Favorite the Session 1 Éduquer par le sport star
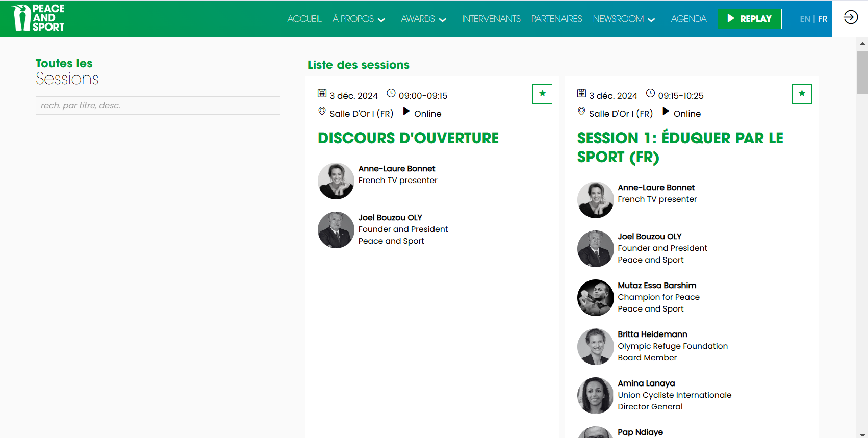Screen dimensions: 868x438 tap(802, 94)
